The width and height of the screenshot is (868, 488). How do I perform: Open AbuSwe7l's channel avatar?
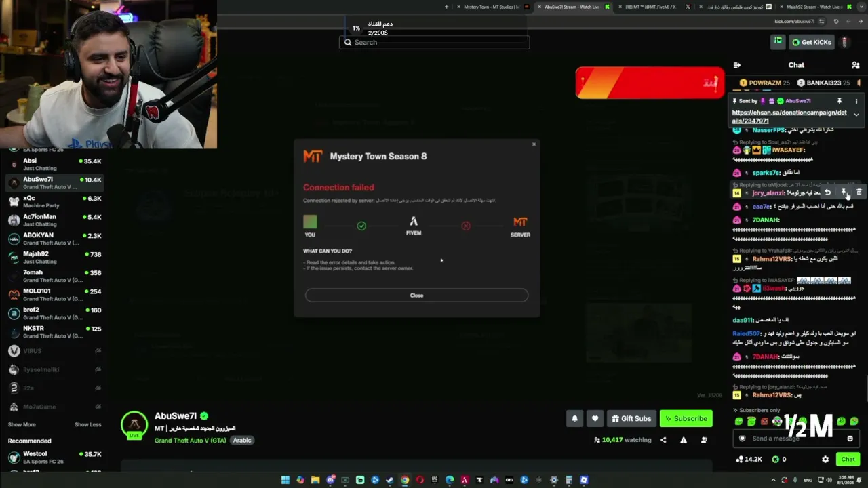134,424
